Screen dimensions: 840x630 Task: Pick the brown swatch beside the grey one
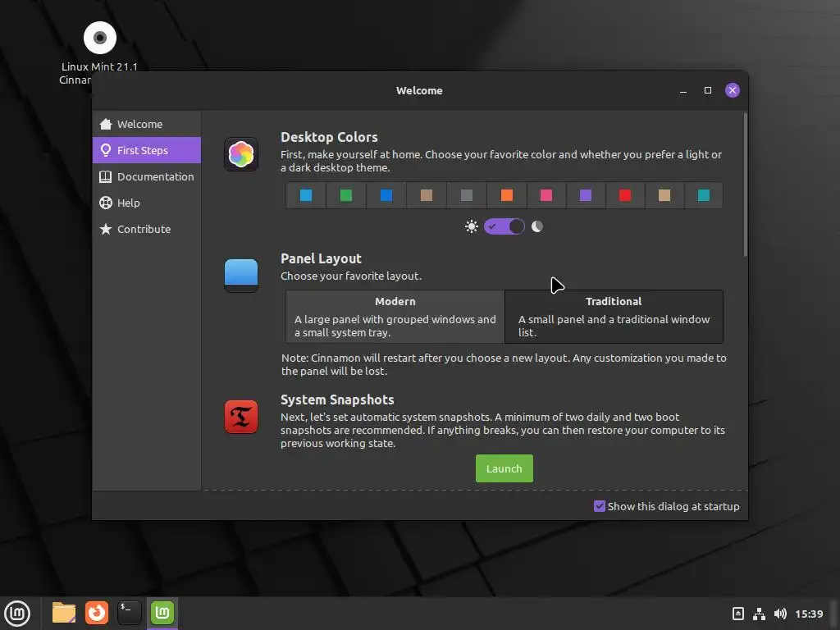[x=427, y=195]
